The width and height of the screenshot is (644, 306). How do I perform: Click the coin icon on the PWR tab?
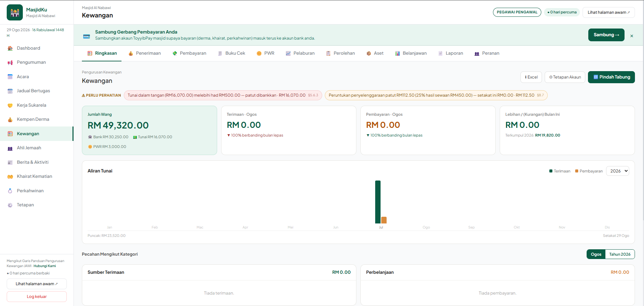coord(259,53)
